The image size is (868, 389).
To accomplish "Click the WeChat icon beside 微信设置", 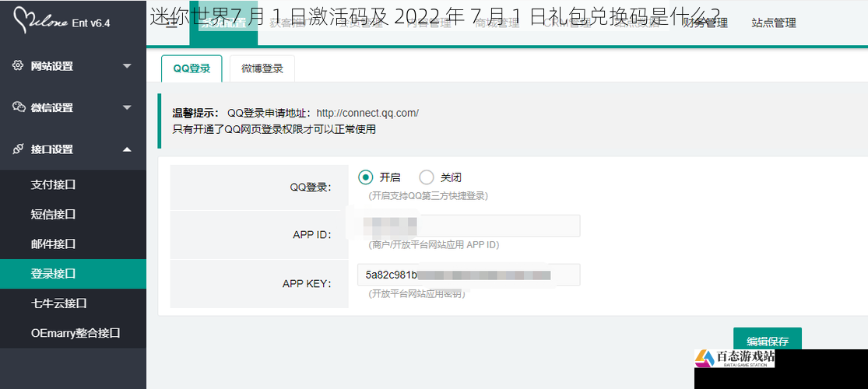I will [19, 107].
